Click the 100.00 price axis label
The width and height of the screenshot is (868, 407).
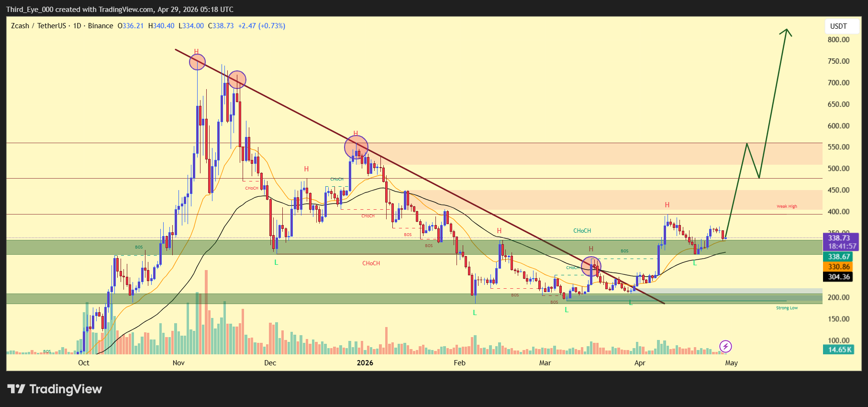click(839, 340)
